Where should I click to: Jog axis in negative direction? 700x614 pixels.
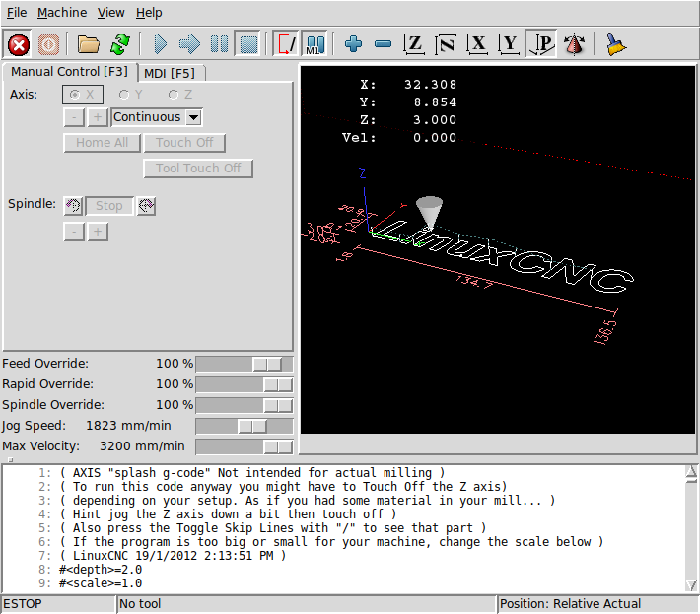(74, 118)
